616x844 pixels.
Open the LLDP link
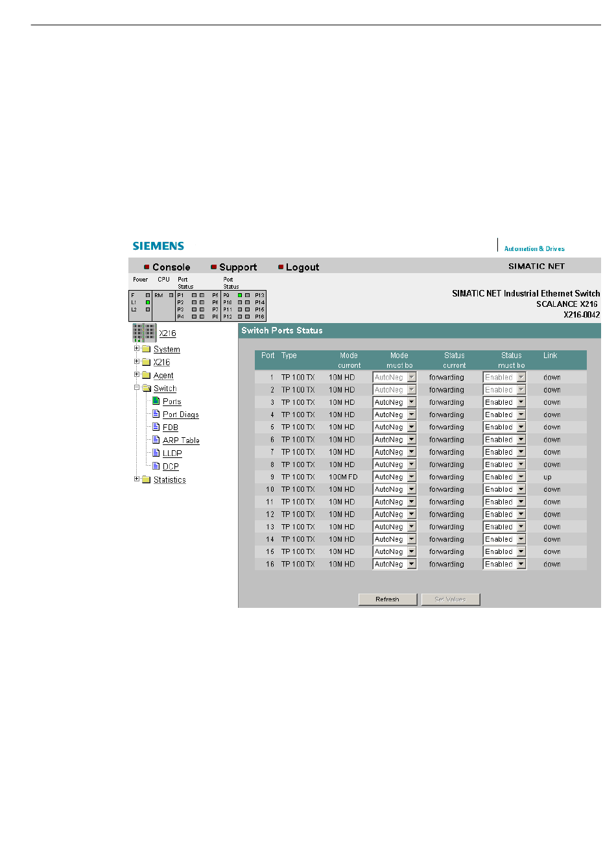click(172, 453)
